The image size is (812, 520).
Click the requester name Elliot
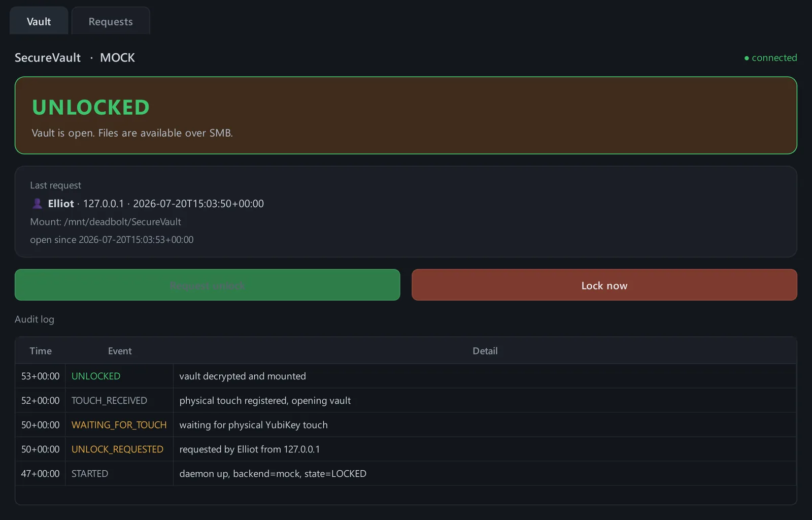coord(61,204)
